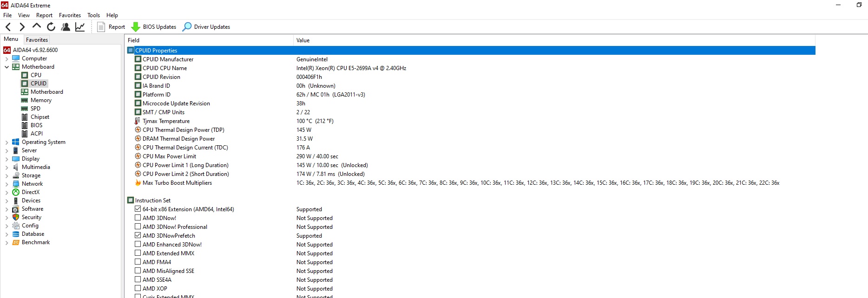The height and width of the screenshot is (298, 868).
Task: Click the AIDA64 v6.92.6600 root icon
Action: point(7,50)
